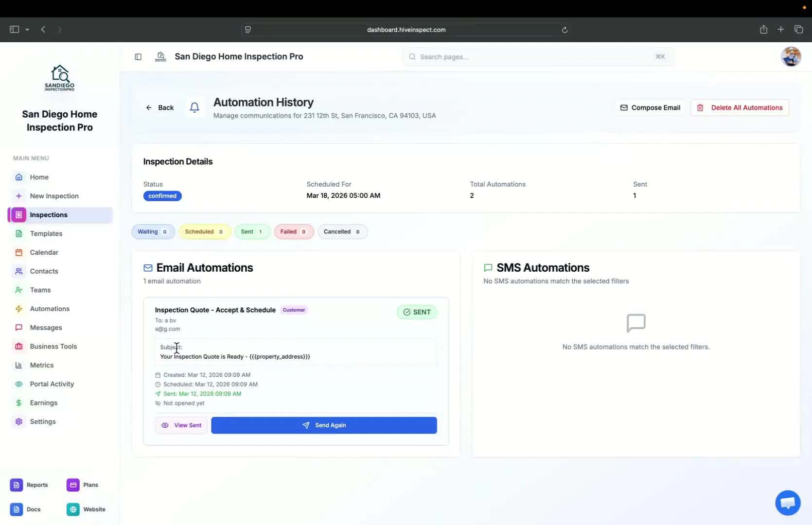
Task: Select the Business Tools briefcase icon
Action: pyautogui.click(x=18, y=346)
